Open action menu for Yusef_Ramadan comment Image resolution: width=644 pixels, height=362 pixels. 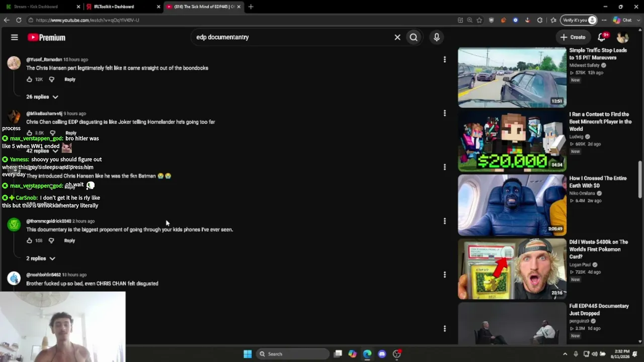pos(445,59)
